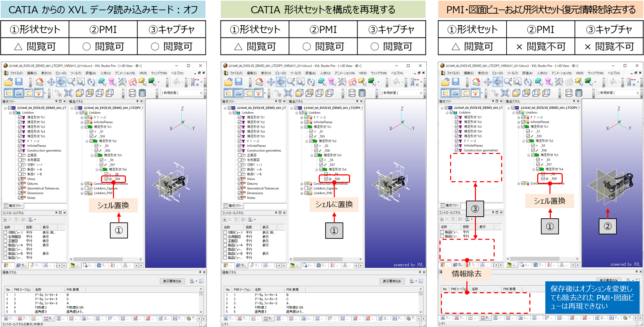This screenshot has width=644, height=327.
Task: Save icon in left window toolbar
Action: (19, 82)
